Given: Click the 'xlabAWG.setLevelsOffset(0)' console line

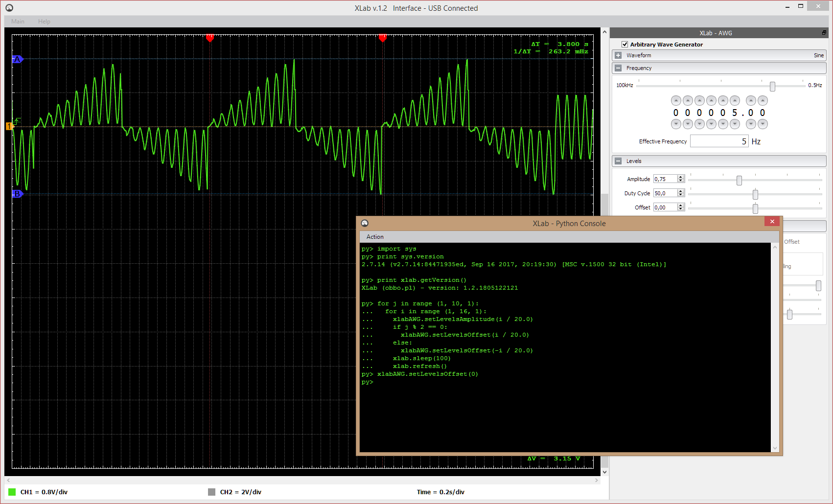Looking at the screenshot, I should click(x=427, y=374).
